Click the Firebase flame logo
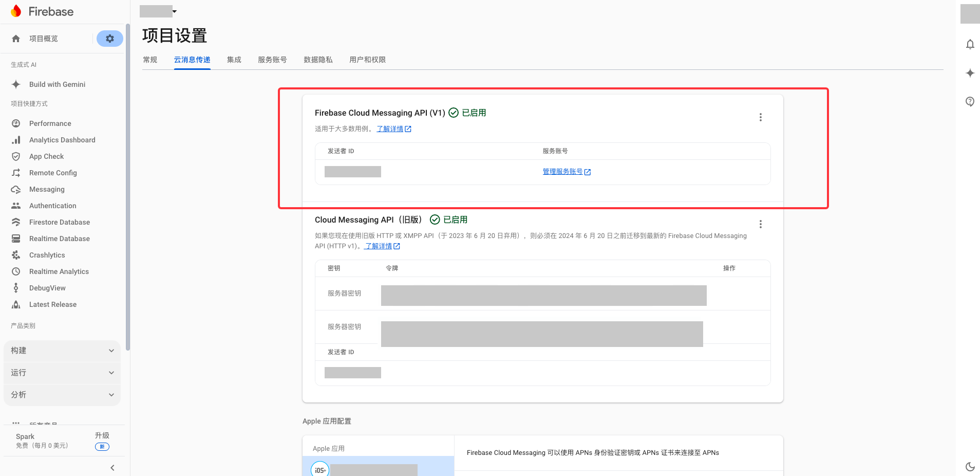This screenshot has width=980, height=476. tap(16, 11)
